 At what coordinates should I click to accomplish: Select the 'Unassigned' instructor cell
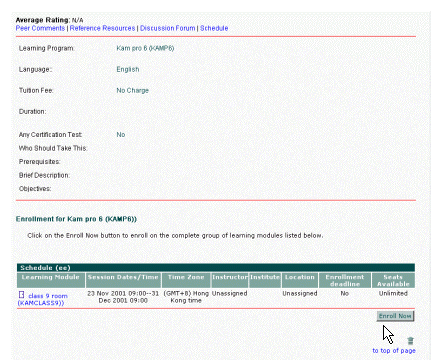pyautogui.click(x=230, y=293)
